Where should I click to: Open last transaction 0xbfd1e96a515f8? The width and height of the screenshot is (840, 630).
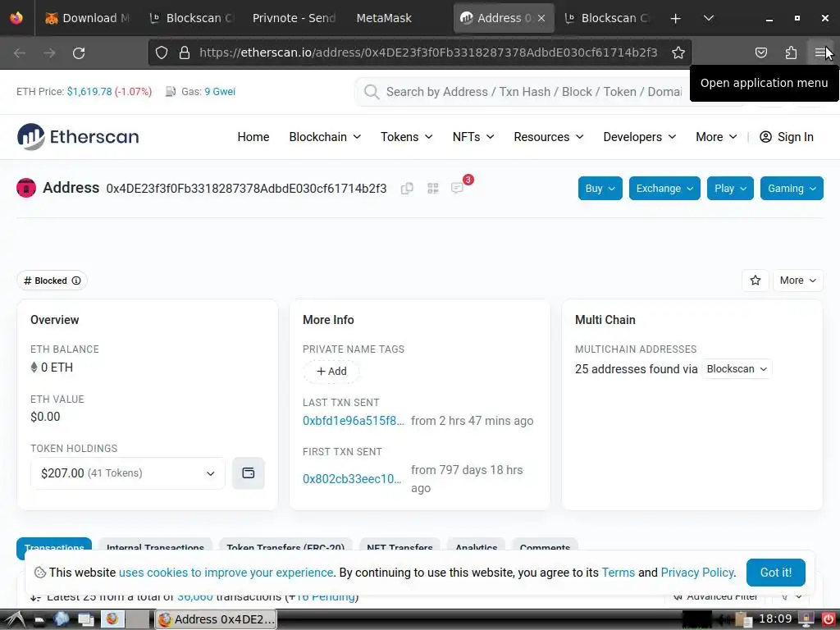[354, 421]
